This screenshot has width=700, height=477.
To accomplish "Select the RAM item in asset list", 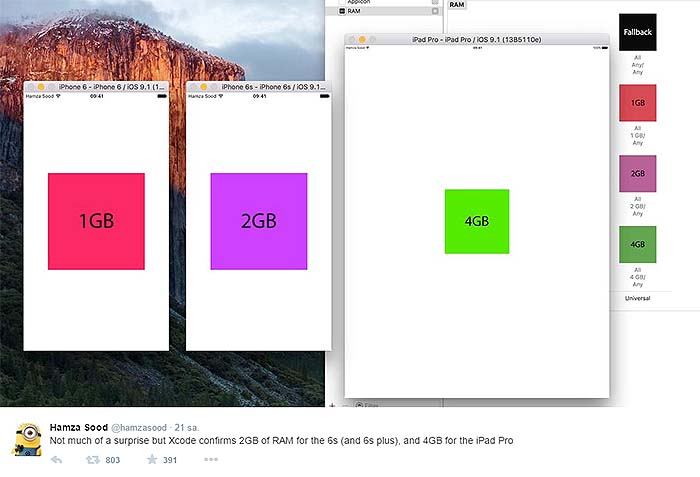I will (x=353, y=11).
